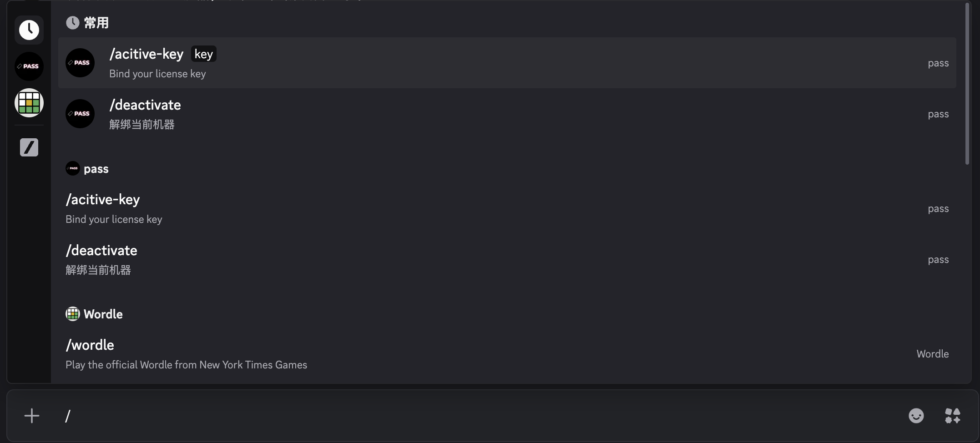Click the command list scrollbar

(x=967, y=84)
